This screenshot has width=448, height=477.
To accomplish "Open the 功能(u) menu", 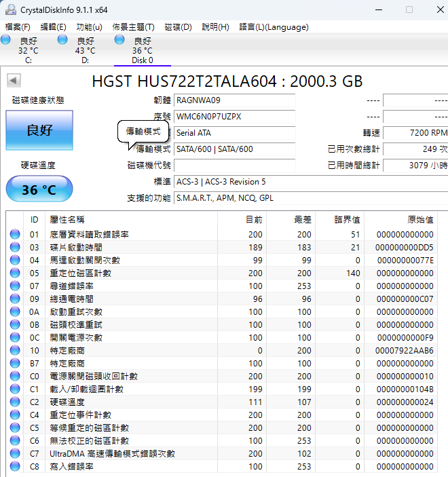I will [89, 27].
